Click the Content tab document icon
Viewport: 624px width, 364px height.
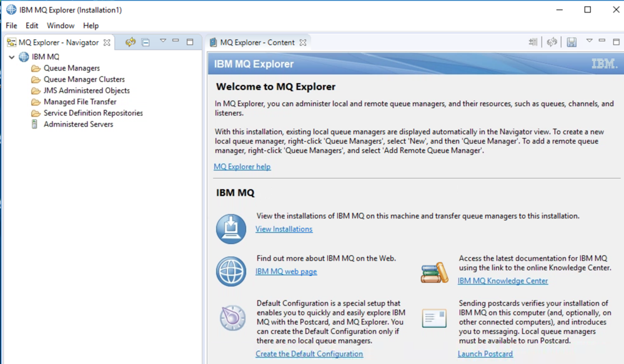click(x=213, y=42)
